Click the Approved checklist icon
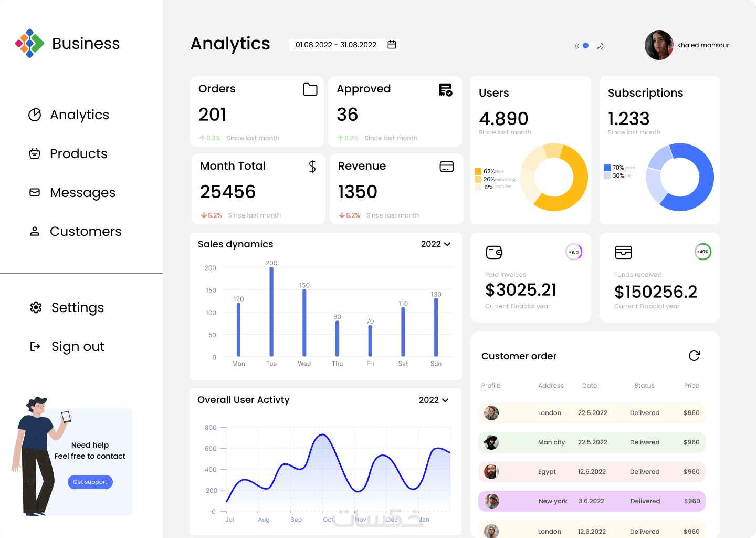This screenshot has height=538, width=756. pyautogui.click(x=446, y=90)
